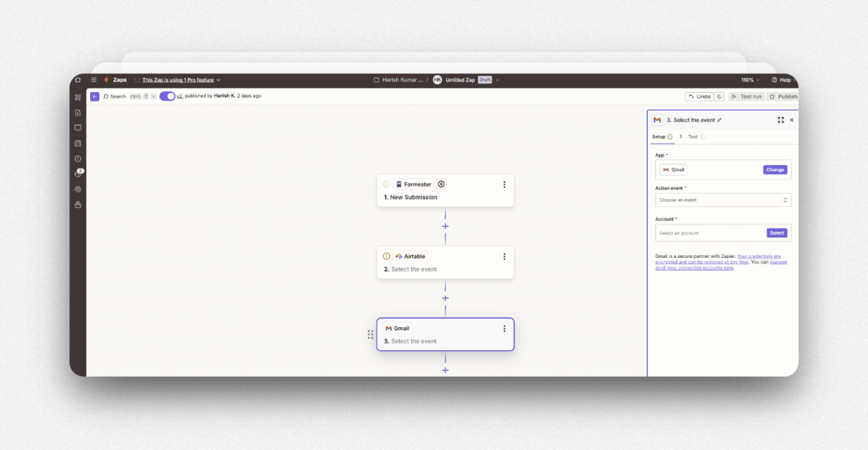Click the clock status icon on Formester step

(387, 184)
